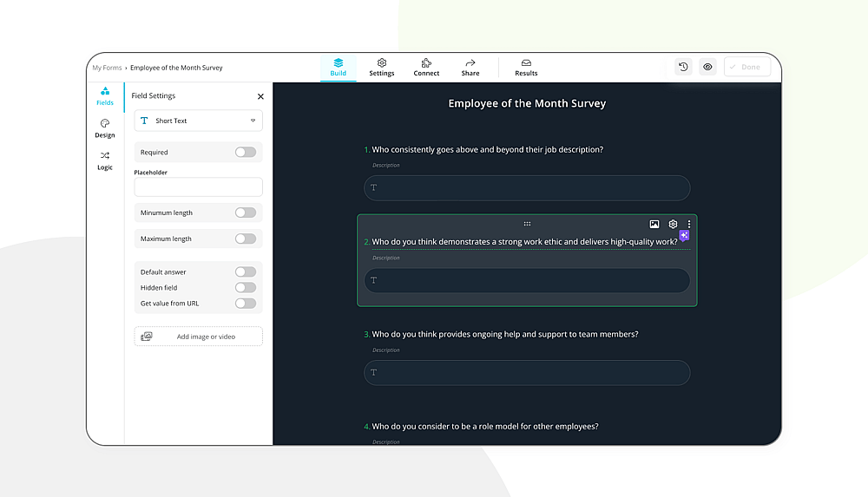Click the Description under question 3
The height and width of the screenshot is (497, 868).
386,350
